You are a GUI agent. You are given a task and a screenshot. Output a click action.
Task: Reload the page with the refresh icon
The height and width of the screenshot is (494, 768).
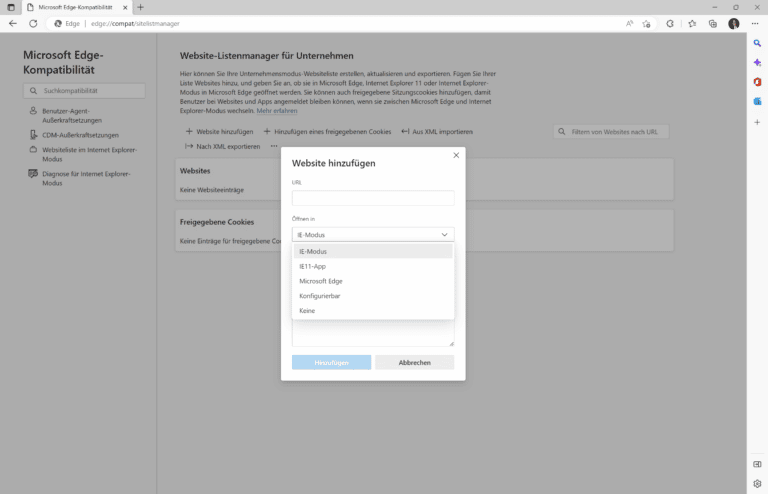coord(33,24)
